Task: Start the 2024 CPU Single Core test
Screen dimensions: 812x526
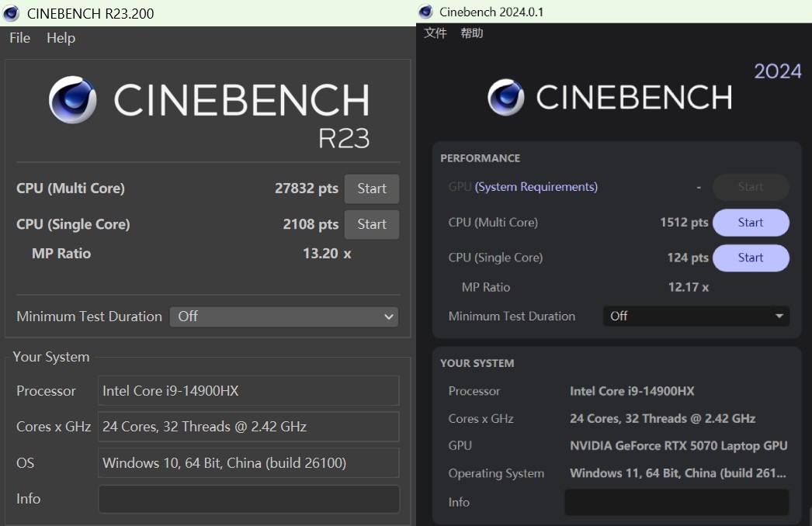Action: click(750, 258)
